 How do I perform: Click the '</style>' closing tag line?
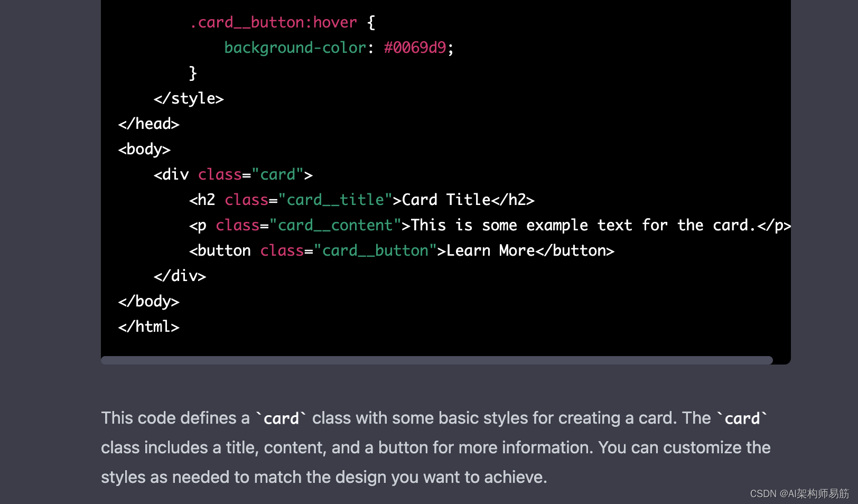coord(189,98)
